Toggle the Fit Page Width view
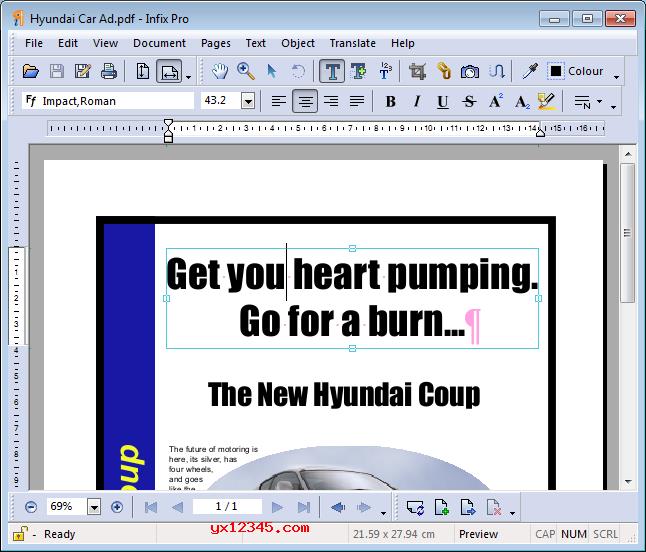646x552 pixels. [x=169, y=71]
